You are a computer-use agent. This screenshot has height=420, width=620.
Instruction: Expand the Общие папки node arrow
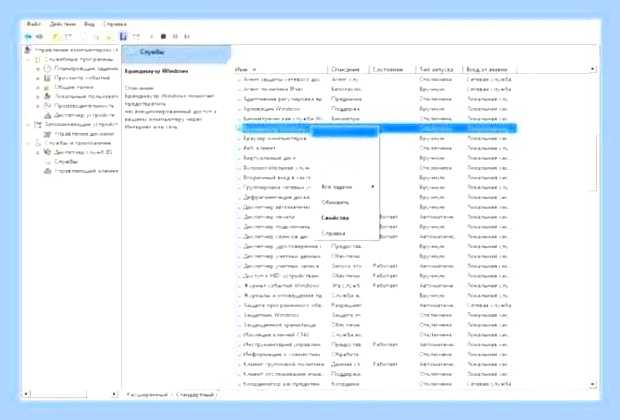tap(38, 87)
